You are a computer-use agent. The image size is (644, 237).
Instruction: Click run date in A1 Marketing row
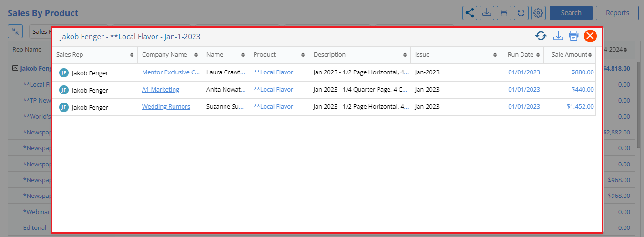[x=524, y=90]
